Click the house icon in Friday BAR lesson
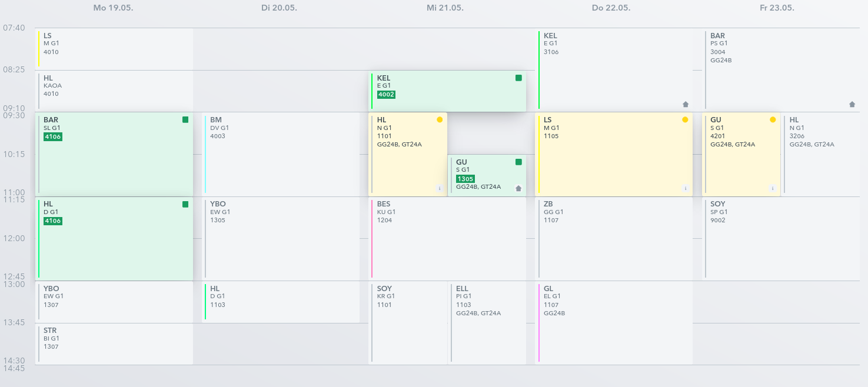 [852, 104]
